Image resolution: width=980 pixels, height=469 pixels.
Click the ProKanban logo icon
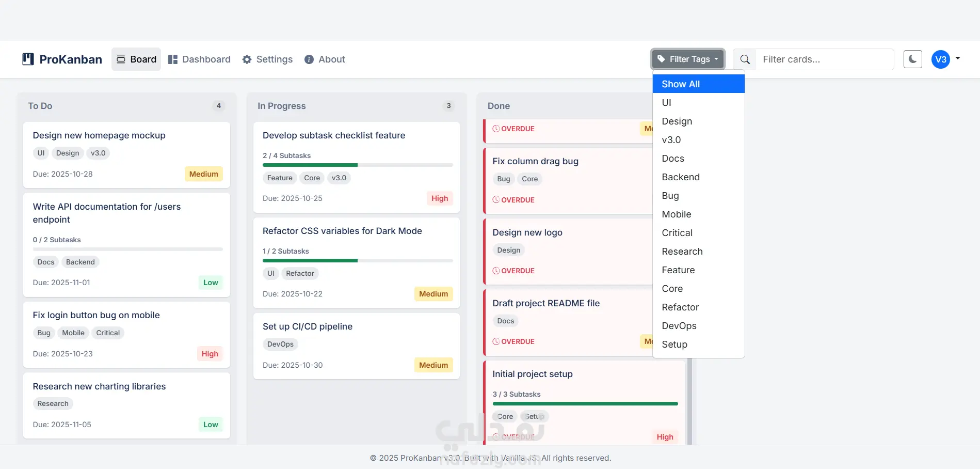pos(28,59)
